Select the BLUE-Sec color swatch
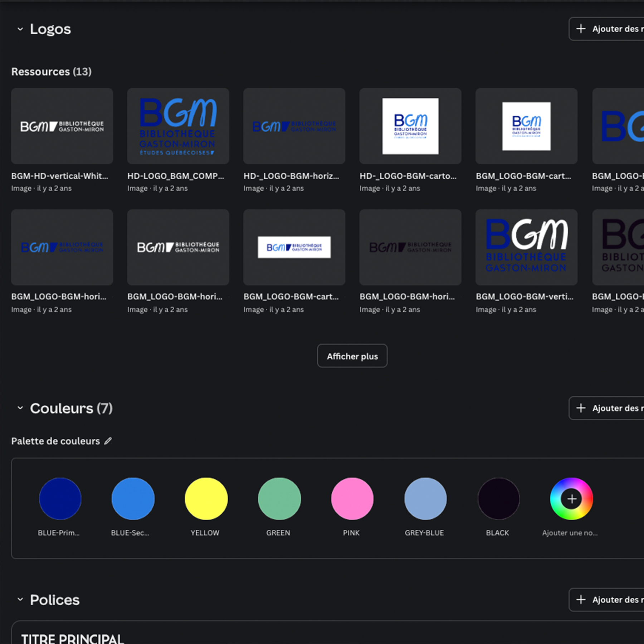This screenshot has width=644, height=644. point(133,498)
